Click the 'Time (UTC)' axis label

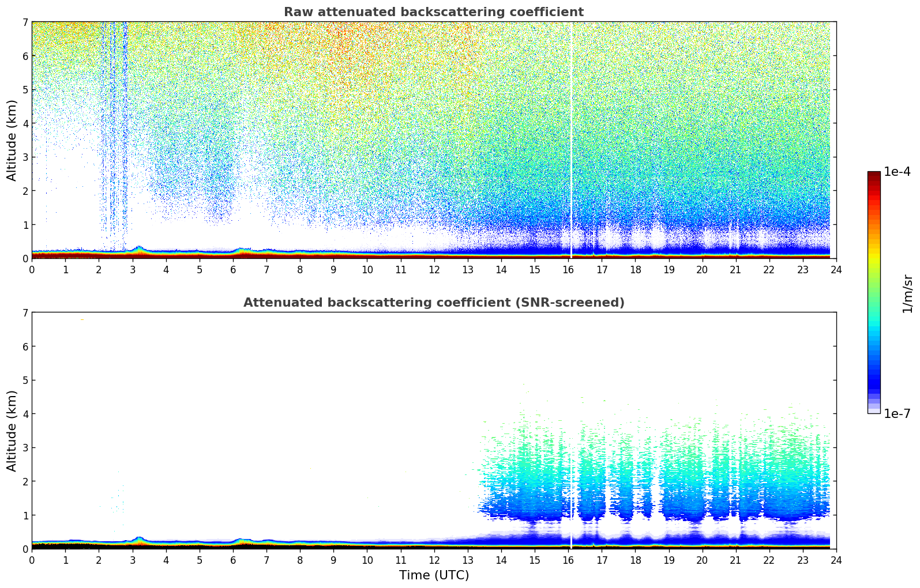click(434, 575)
